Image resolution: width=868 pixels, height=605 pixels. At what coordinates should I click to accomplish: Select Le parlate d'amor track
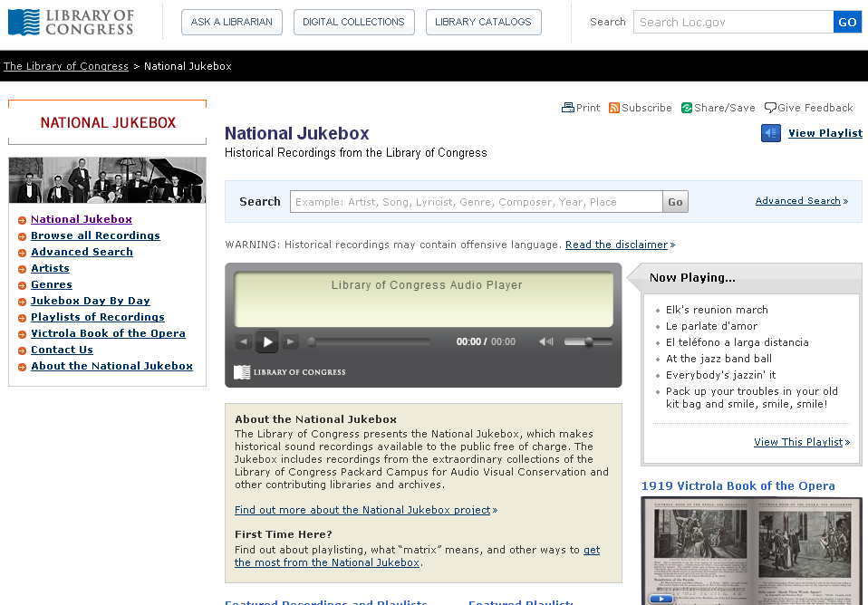click(x=711, y=326)
